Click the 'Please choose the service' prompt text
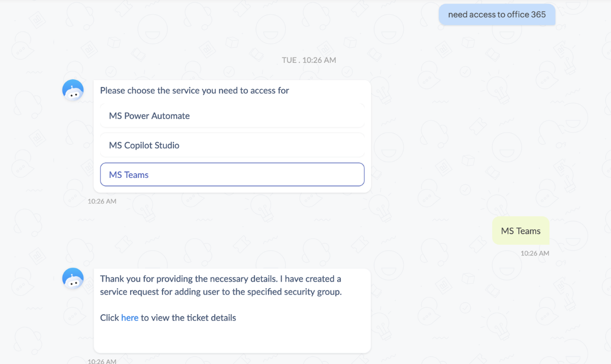This screenshot has height=364, width=611. 195,90
